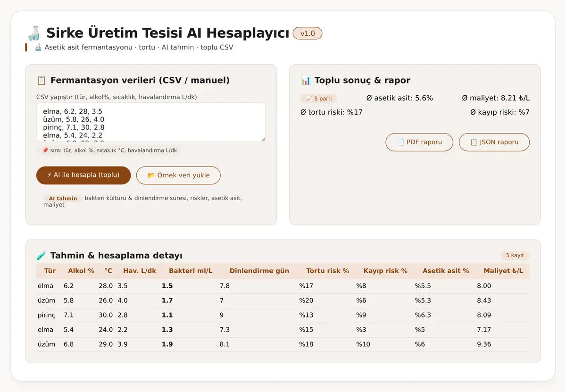Image resolution: width=566 pixels, height=392 pixels.
Task: Click the Ø tortu riski: %17 value
Action: 332,112
